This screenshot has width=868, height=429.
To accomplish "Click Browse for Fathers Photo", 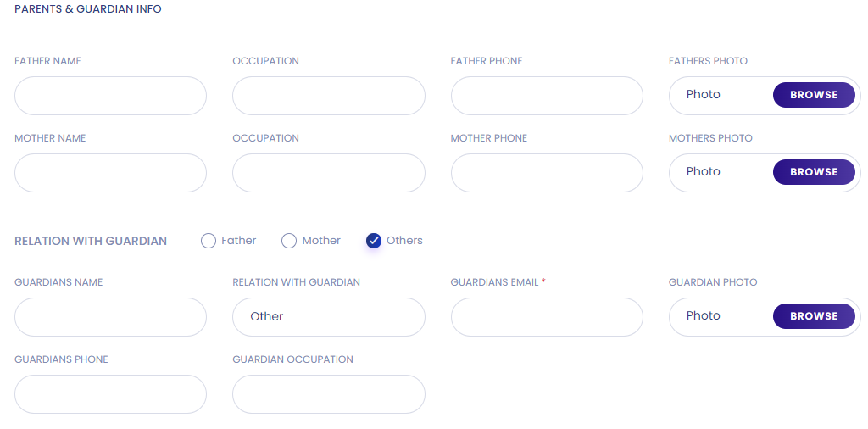I will 814,95.
